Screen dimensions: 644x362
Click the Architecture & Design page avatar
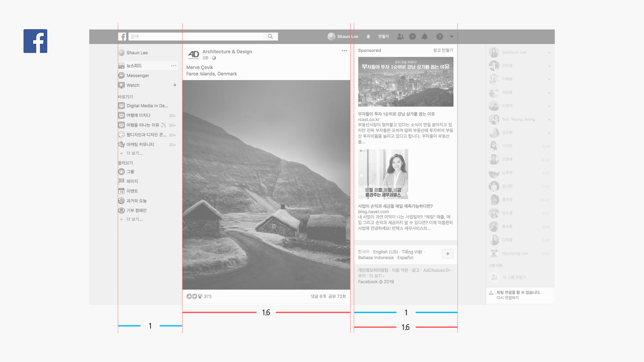tap(193, 54)
